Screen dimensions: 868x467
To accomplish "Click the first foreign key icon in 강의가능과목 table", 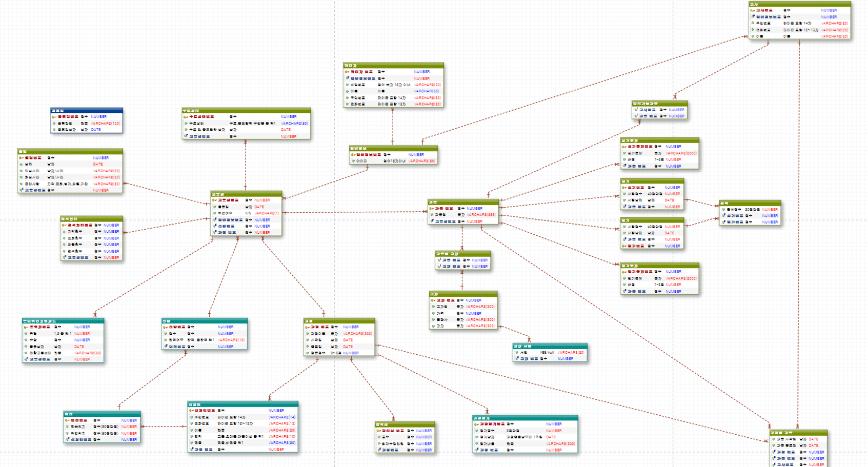I will (636, 110).
